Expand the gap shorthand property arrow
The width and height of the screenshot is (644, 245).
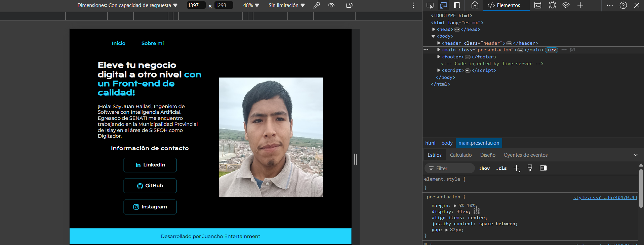447,230
